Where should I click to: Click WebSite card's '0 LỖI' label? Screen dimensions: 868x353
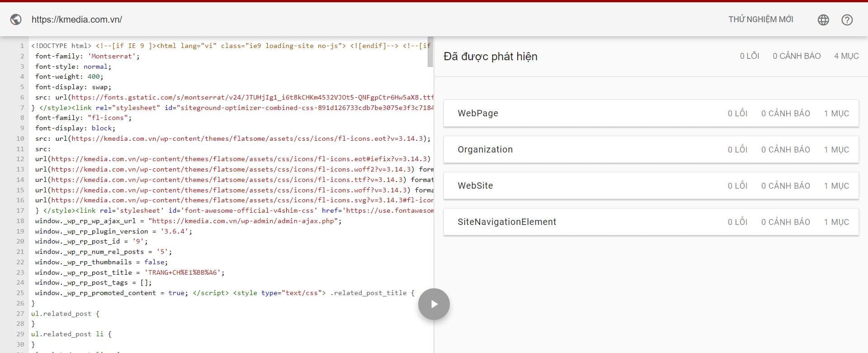click(737, 186)
